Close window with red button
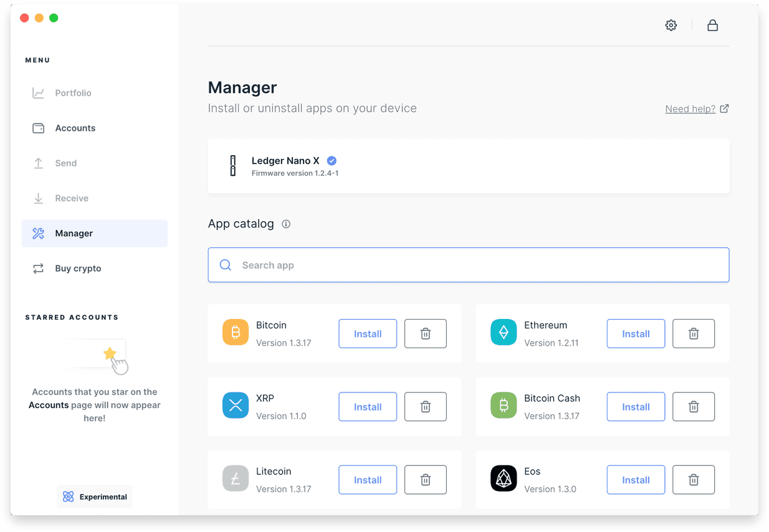Screen dimensions: 769x532 tap(25, 18)
